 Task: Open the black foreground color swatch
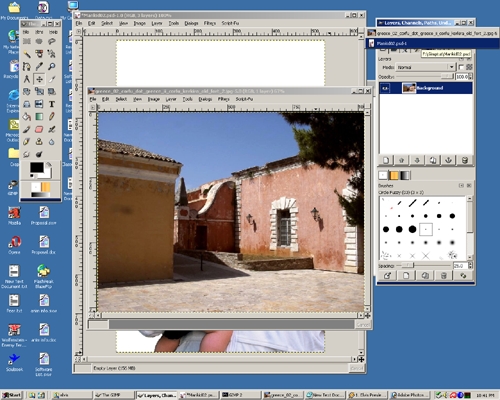[36, 167]
